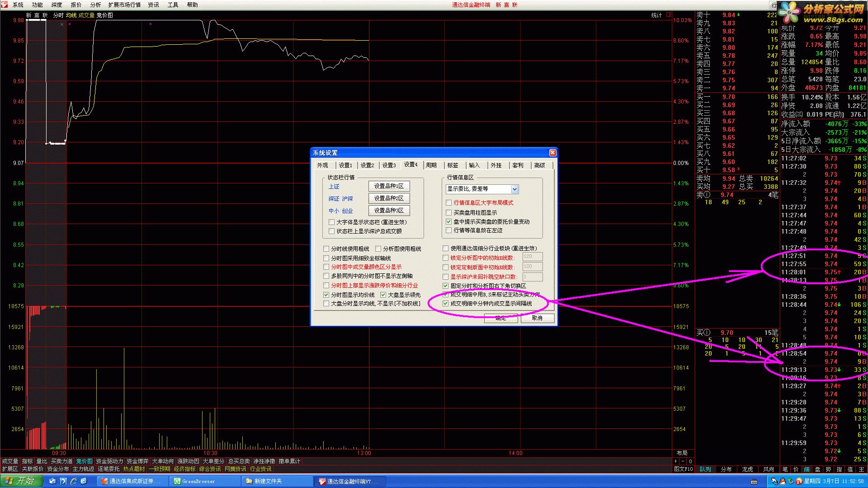Image resolution: width=868 pixels, height=488 pixels.
Task: Select the 热点题材 bottom tab
Action: click(x=134, y=469)
